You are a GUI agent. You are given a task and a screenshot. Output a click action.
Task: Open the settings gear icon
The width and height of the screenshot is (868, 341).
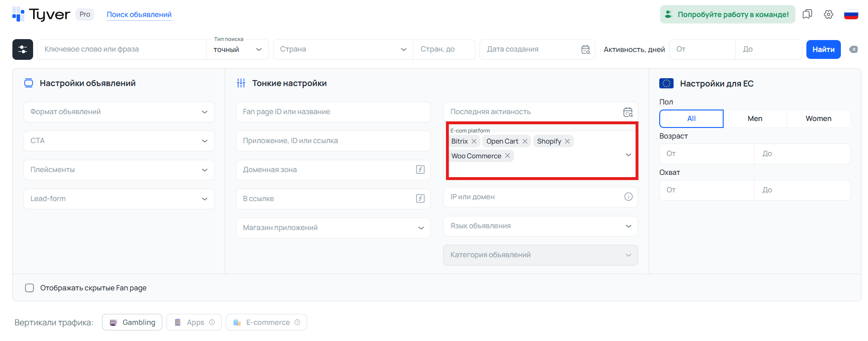click(828, 14)
